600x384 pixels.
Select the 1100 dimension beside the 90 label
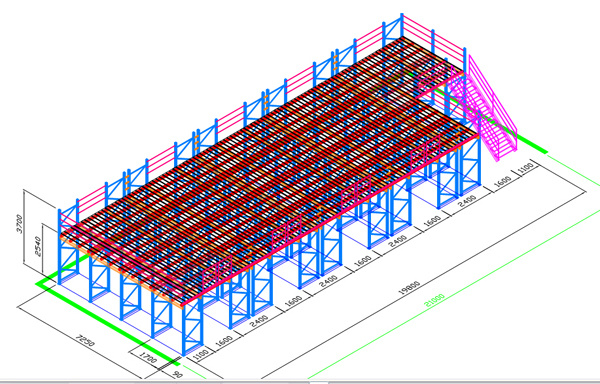(x=200, y=353)
